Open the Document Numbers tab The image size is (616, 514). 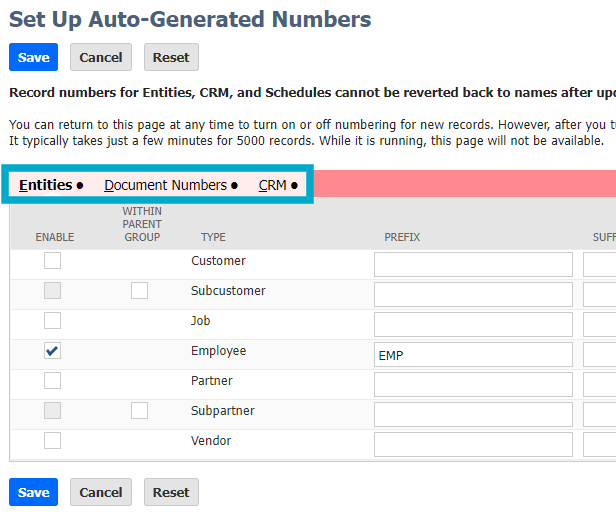165,185
